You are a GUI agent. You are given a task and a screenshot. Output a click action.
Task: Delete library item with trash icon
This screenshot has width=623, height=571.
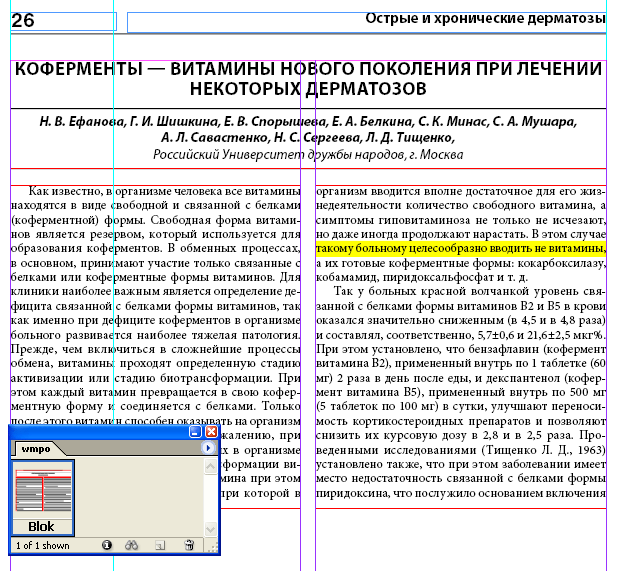pos(190,545)
